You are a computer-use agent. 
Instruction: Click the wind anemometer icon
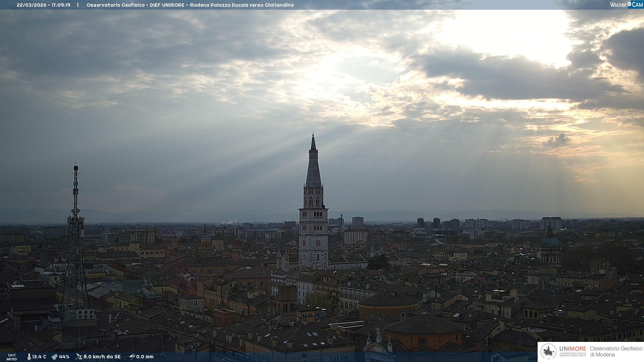point(79,357)
